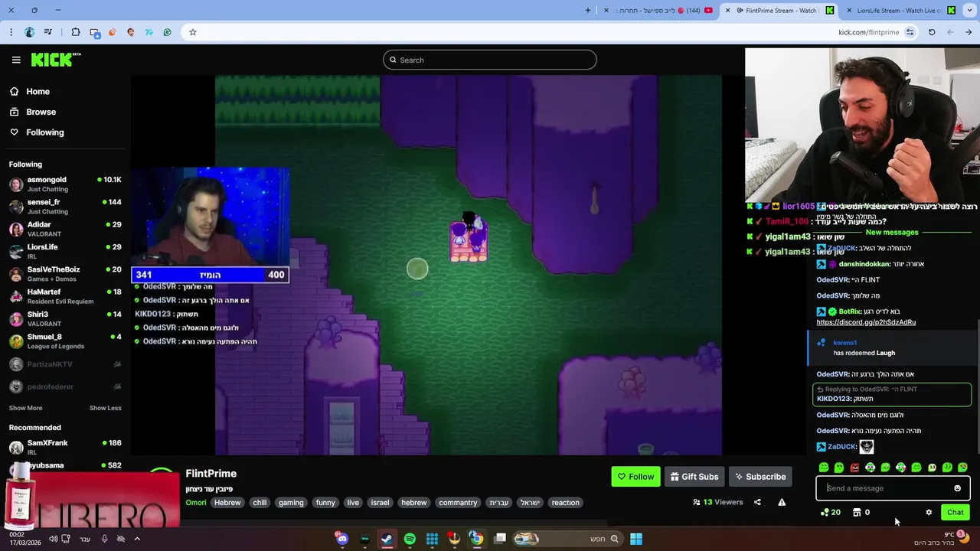Switch to FlintPrime Stream browser tab
Viewport: 980px width, 551px height.
tap(780, 10)
